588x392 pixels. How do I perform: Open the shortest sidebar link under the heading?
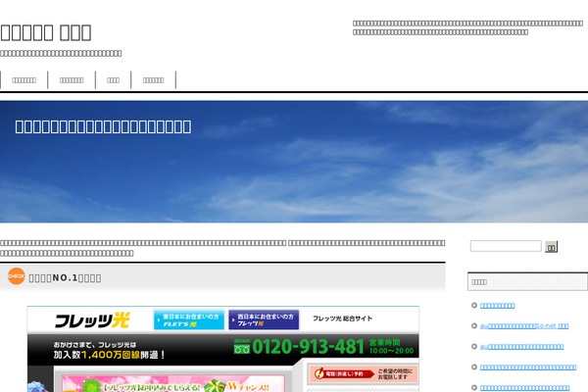coord(497,306)
